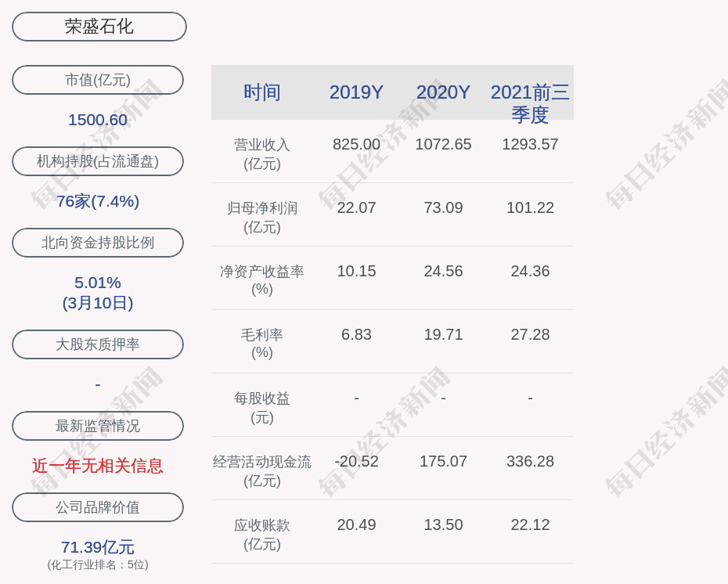
Task: Select the 市值(亿元) label button
Action: point(98,80)
